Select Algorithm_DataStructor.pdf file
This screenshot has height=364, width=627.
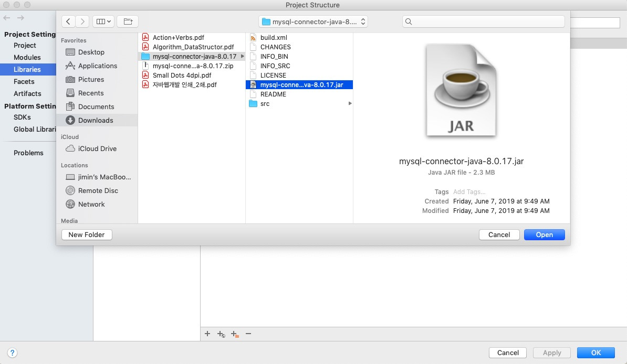pos(192,47)
